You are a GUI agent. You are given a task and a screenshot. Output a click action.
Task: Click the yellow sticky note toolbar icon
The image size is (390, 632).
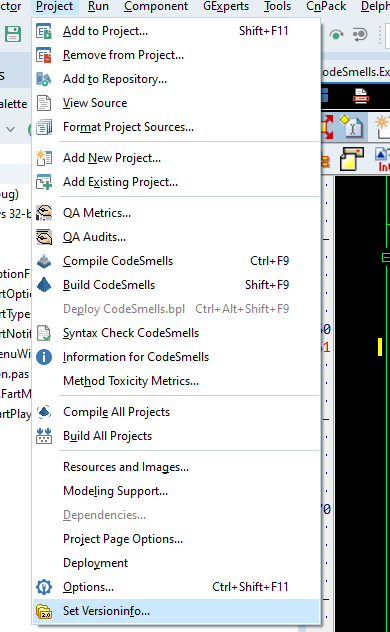(x=351, y=158)
